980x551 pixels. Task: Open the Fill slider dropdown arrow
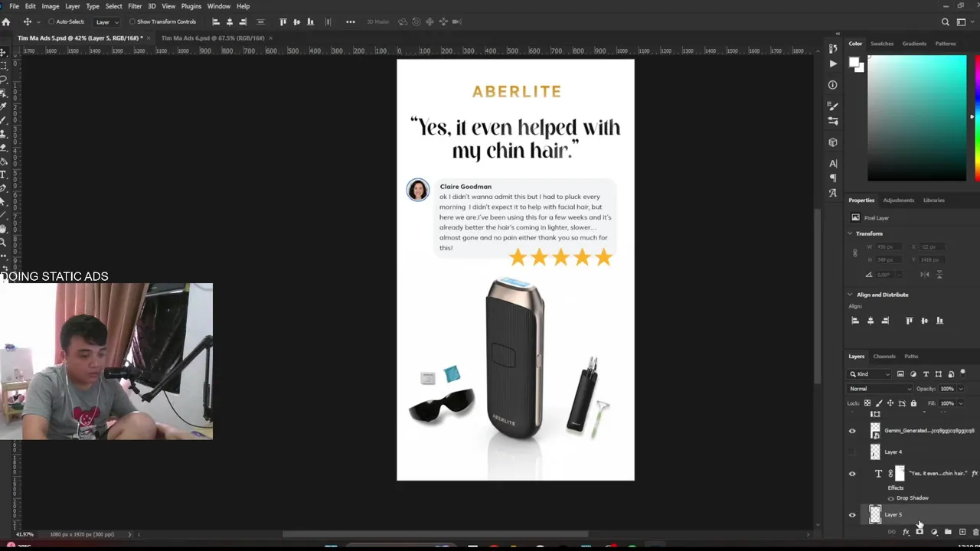click(961, 403)
